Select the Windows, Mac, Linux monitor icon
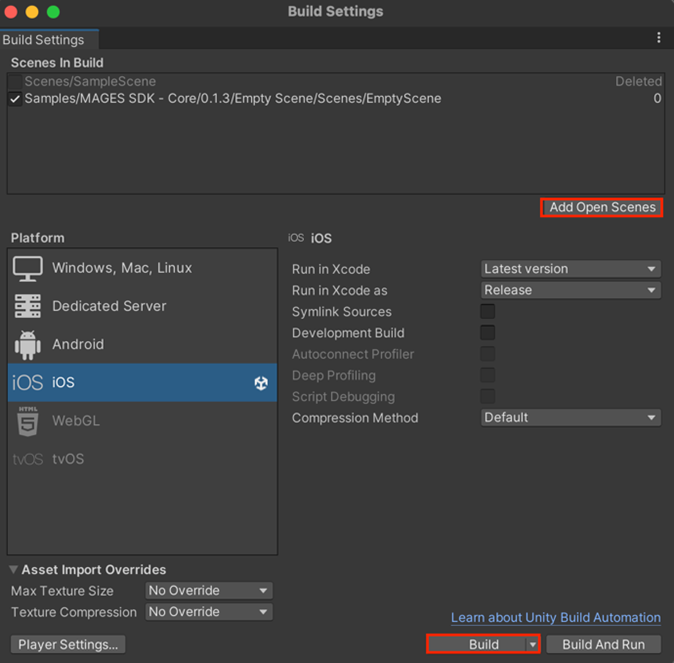This screenshot has height=663, width=674. point(28,268)
